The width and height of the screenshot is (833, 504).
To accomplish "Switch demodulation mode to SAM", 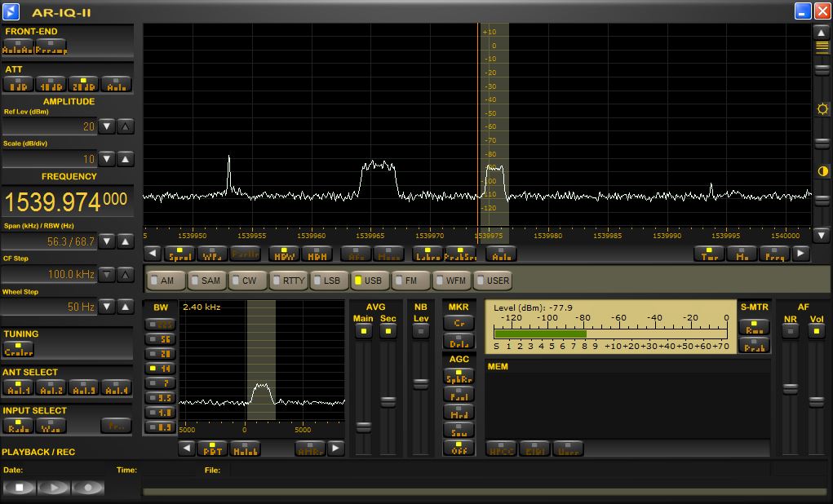I will (x=206, y=281).
